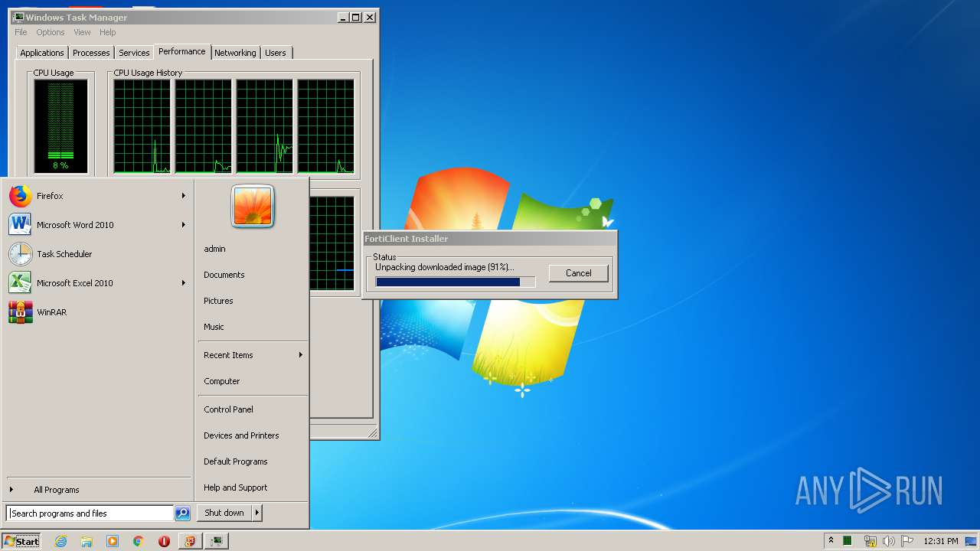
Task: Open the network status tray icon
Action: click(x=870, y=541)
